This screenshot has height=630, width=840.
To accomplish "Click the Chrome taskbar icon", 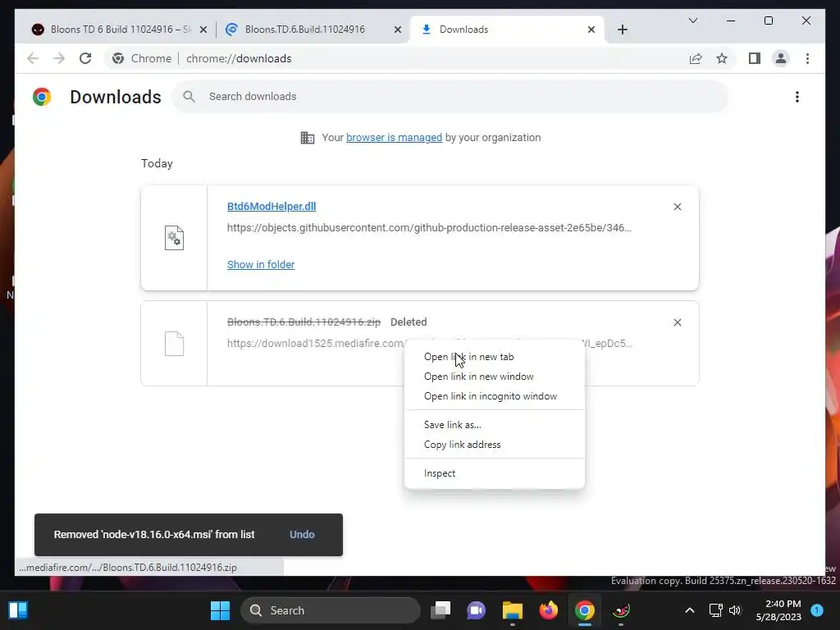I will pos(584,610).
